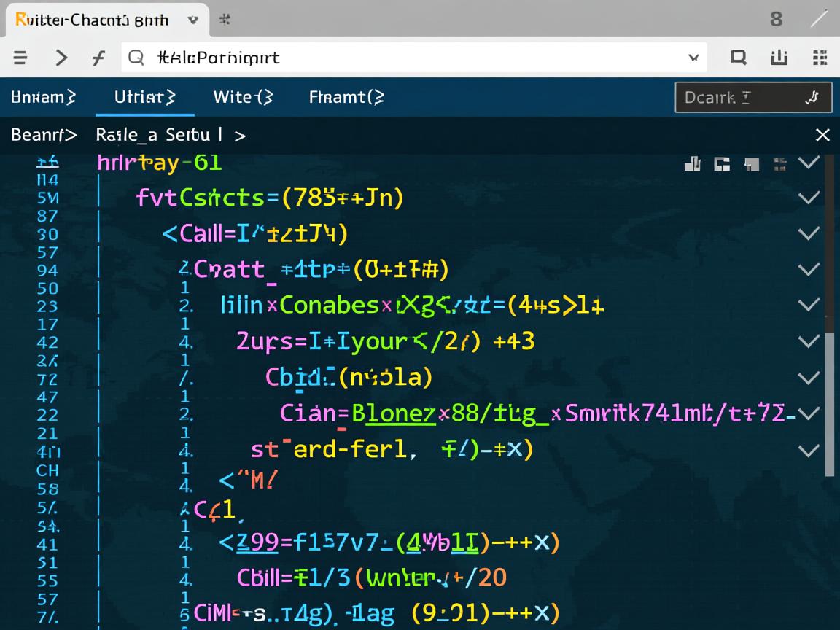Switch to the Wite tab
Viewport: 840px width, 630px height.
[x=242, y=97]
